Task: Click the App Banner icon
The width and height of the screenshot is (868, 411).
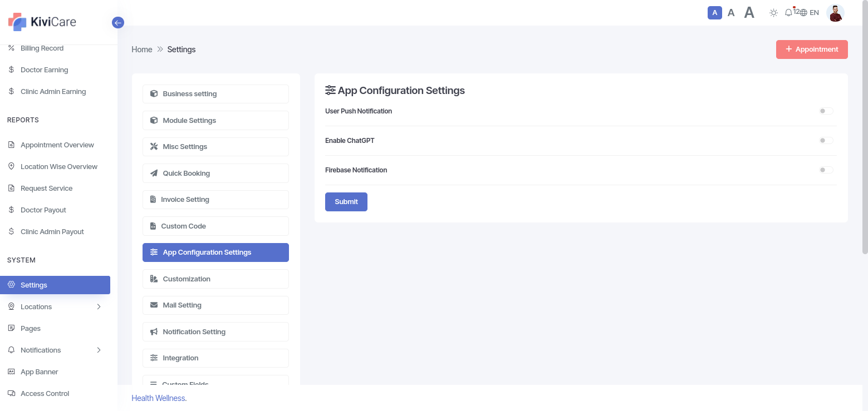Action: coord(11,372)
